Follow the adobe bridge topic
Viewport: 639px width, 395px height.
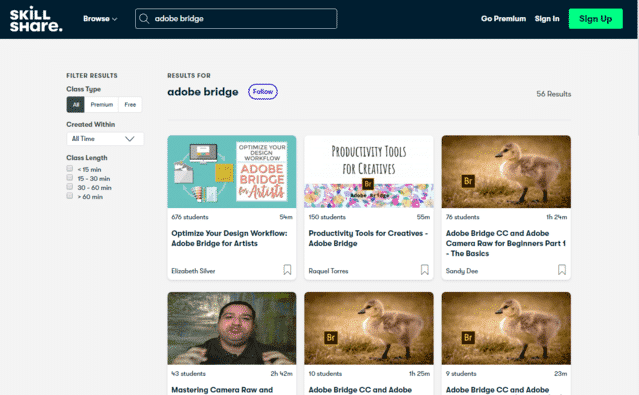click(263, 92)
